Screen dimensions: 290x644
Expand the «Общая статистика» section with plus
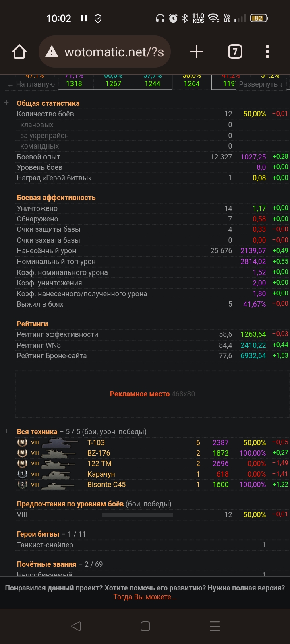[x=6, y=103]
